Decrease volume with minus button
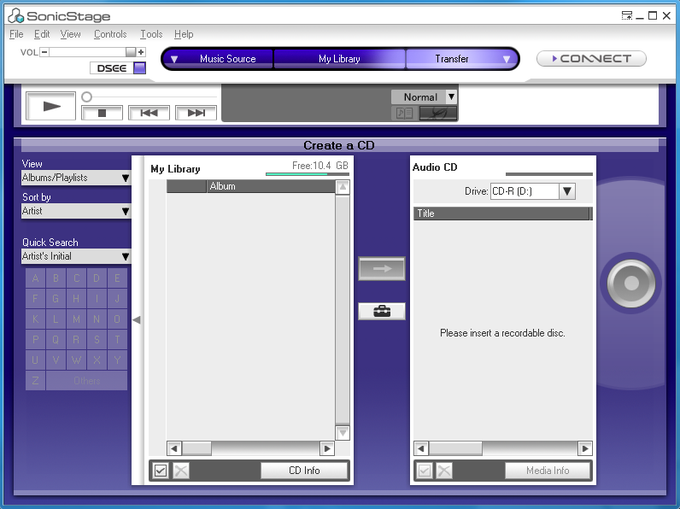The image size is (680, 509). pos(44,52)
